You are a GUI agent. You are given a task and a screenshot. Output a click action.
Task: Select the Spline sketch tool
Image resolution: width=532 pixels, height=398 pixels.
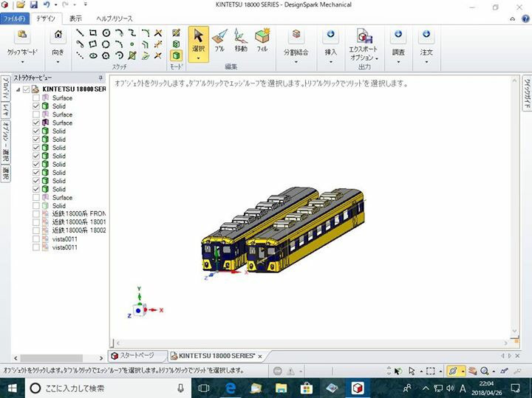132,33
